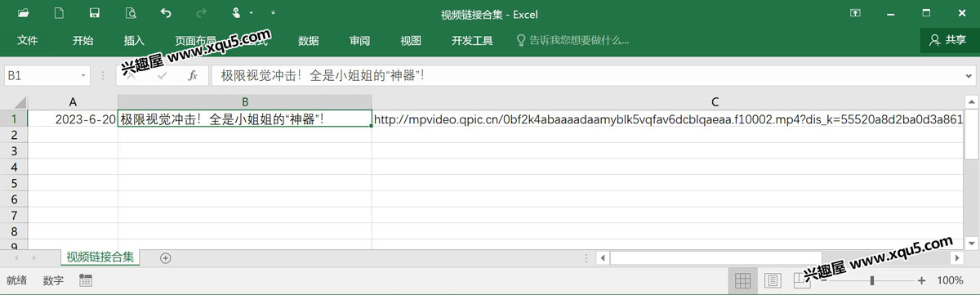Go to the 审阅 ribbon tab
980x295 pixels.
click(359, 40)
